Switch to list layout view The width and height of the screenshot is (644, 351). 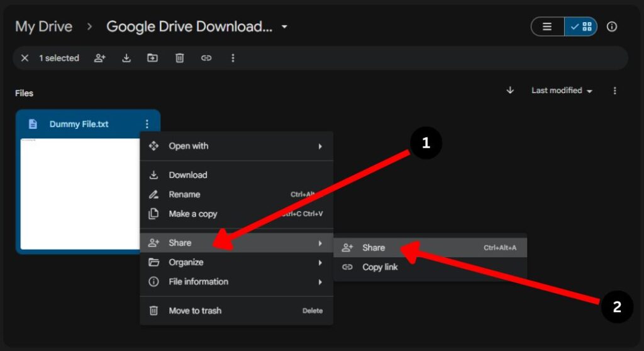[x=547, y=26]
